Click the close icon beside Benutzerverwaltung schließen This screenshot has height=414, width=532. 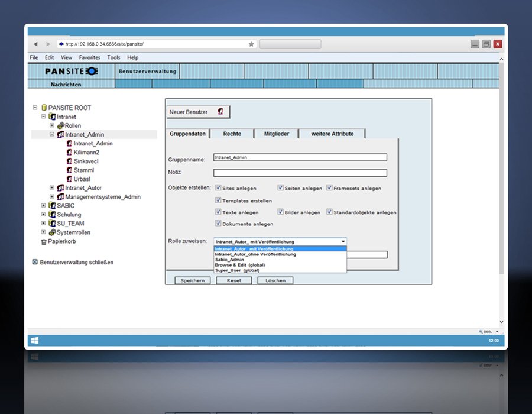click(x=35, y=262)
